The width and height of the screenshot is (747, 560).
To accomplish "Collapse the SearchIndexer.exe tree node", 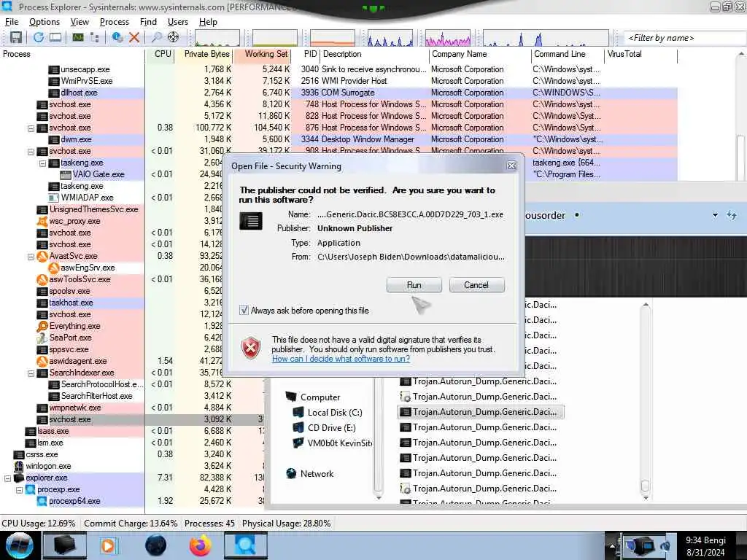I will pos(31,373).
